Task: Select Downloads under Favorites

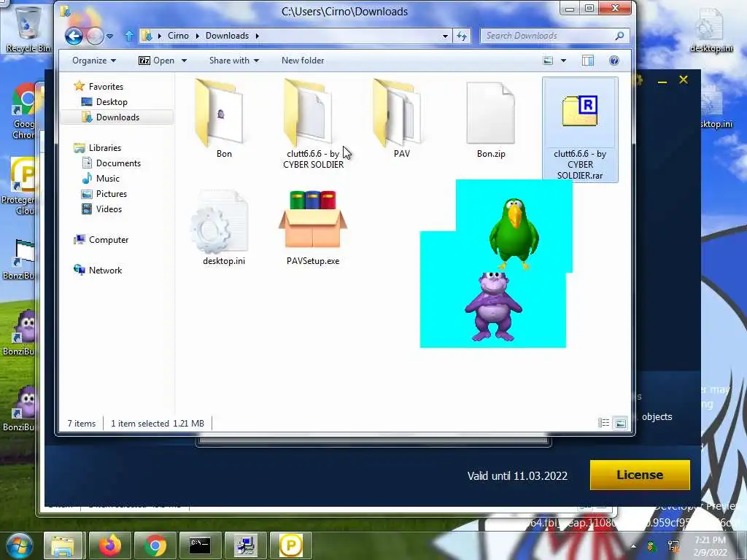Action: click(x=117, y=117)
